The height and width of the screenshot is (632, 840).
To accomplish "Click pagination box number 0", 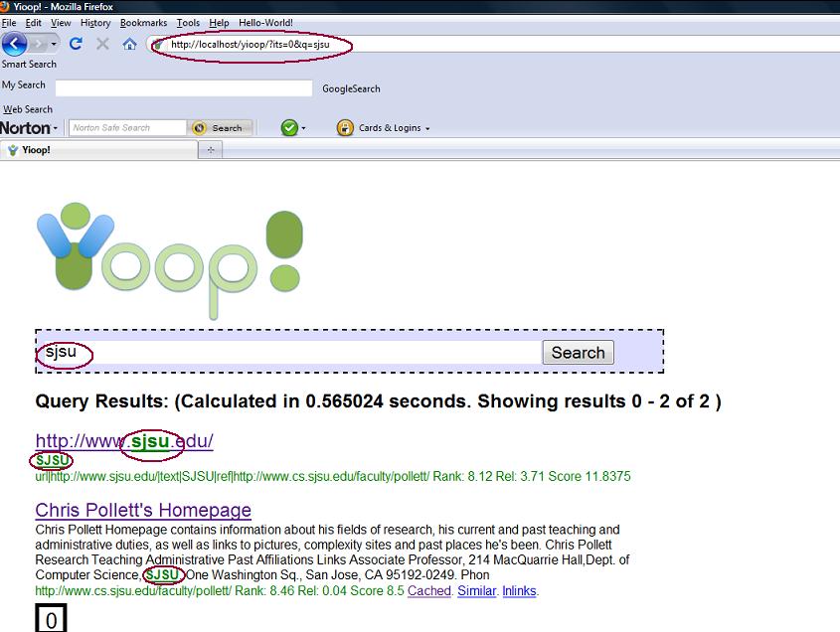I will point(51,619).
